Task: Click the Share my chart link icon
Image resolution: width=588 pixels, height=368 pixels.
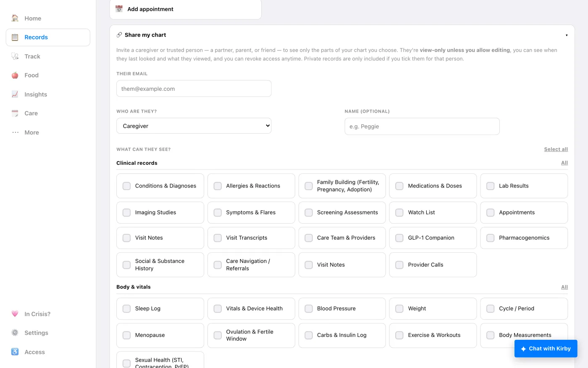Action: click(119, 35)
